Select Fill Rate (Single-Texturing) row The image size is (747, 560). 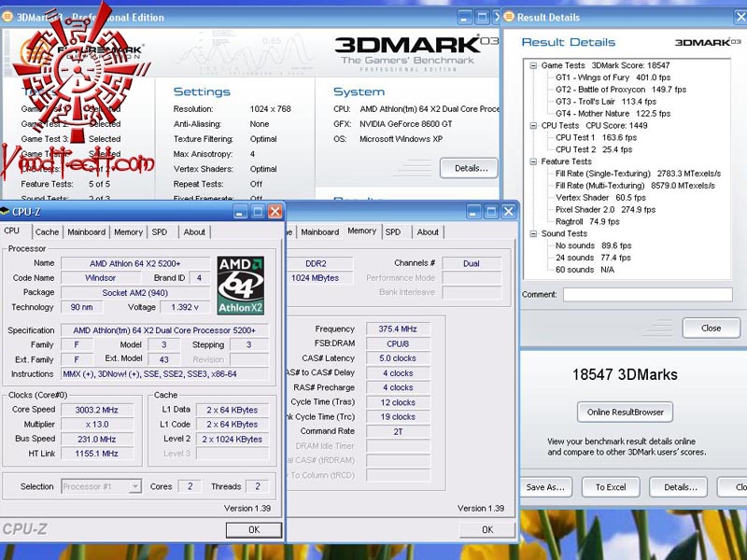coord(638,174)
